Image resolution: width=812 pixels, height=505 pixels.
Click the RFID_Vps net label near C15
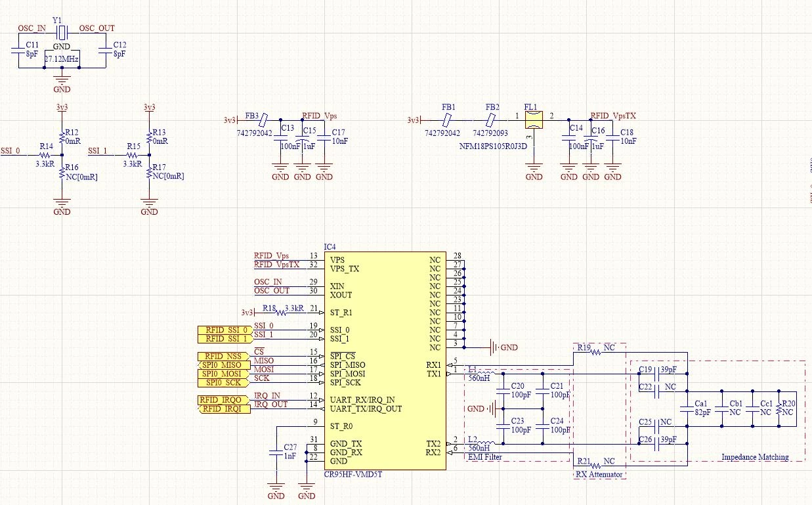tap(319, 116)
